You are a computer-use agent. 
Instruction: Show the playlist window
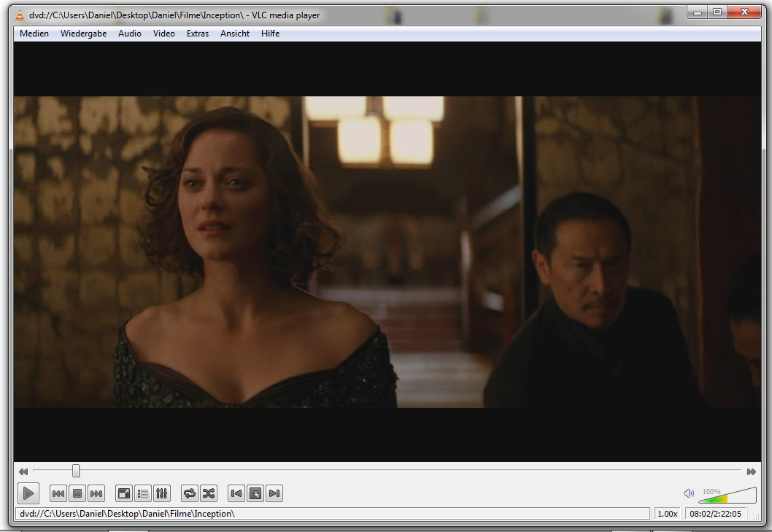click(x=143, y=493)
